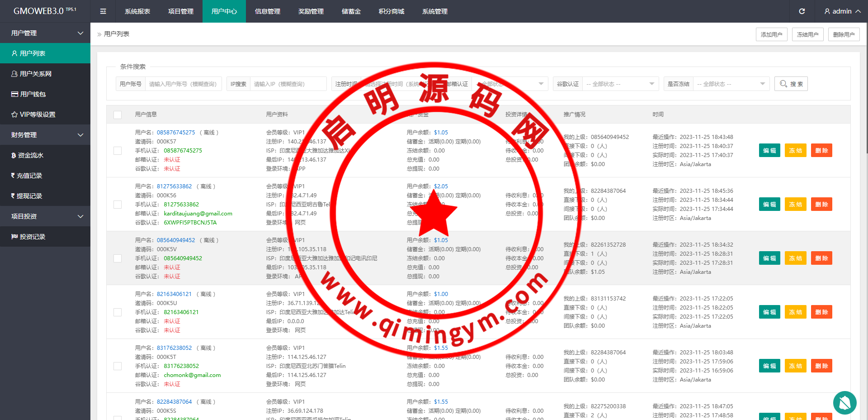Check the box for user 085876745275
This screenshot has height=420, width=868.
pyautogui.click(x=118, y=151)
